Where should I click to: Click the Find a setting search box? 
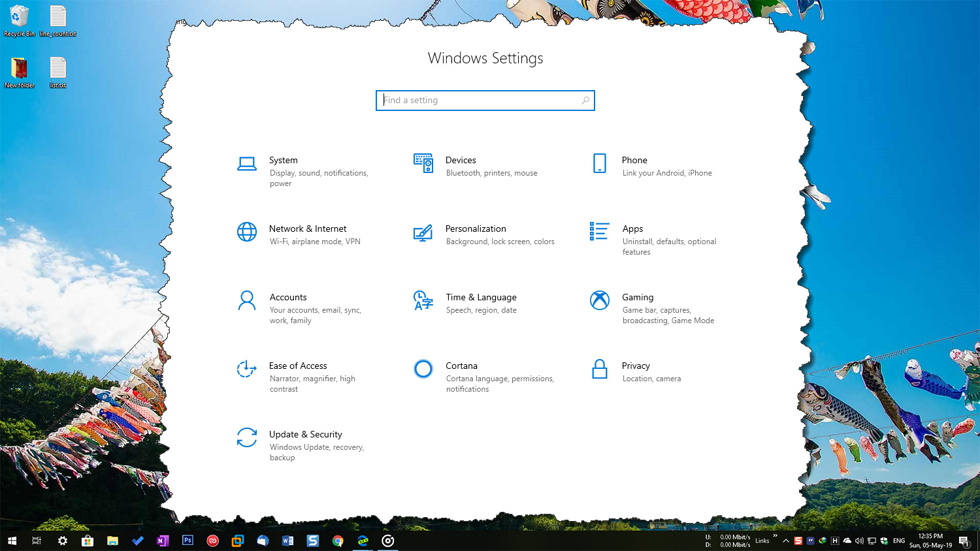tap(485, 101)
